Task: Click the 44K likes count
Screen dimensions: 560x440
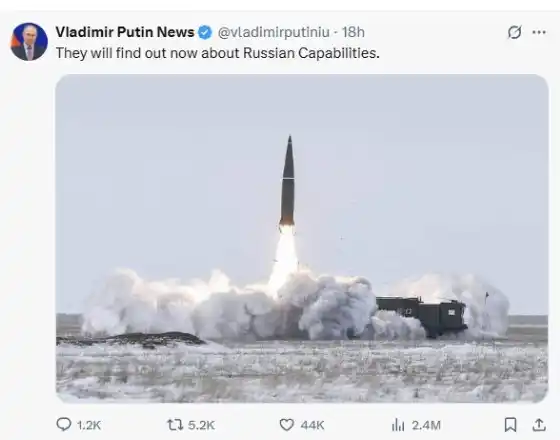Action: 312,425
